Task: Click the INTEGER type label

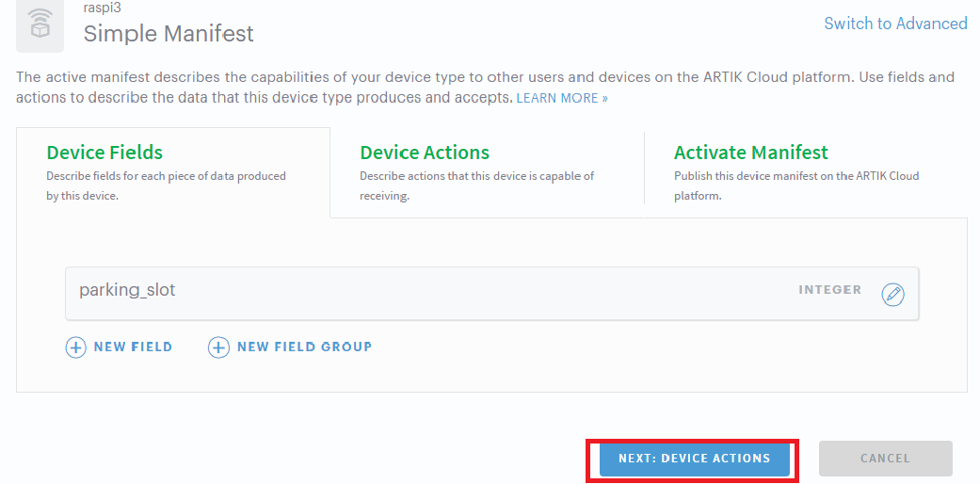Action: click(829, 290)
